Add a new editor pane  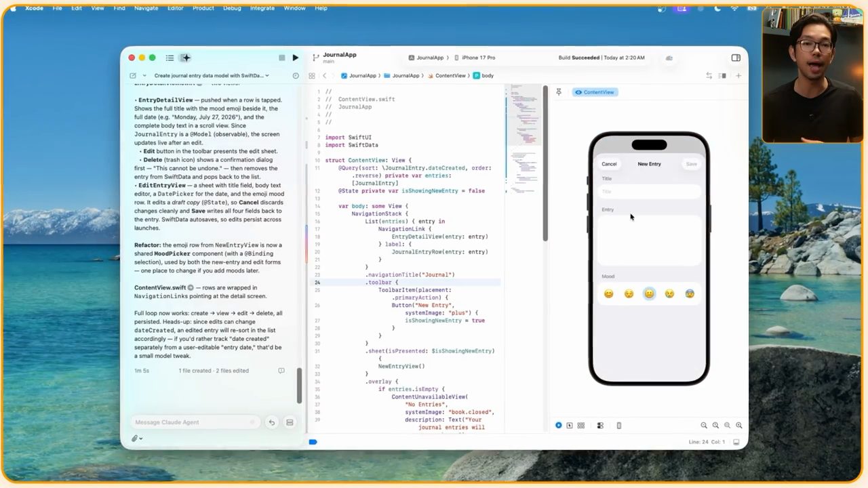738,76
